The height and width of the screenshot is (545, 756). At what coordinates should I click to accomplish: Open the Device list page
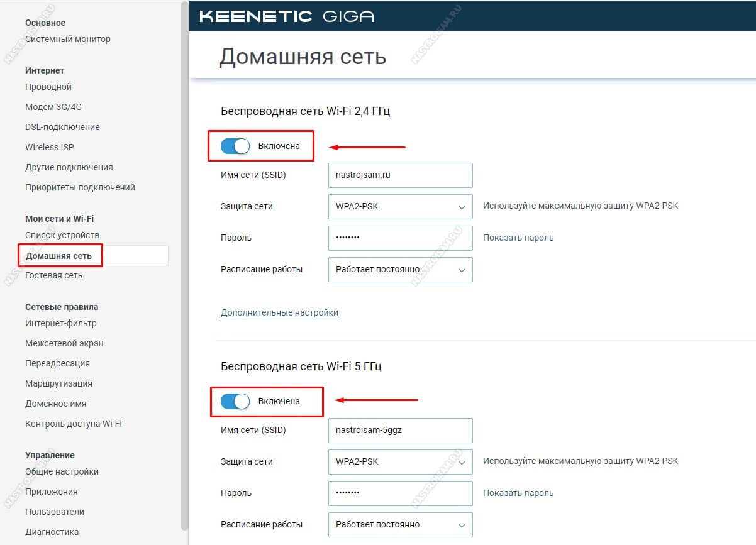tap(62, 235)
